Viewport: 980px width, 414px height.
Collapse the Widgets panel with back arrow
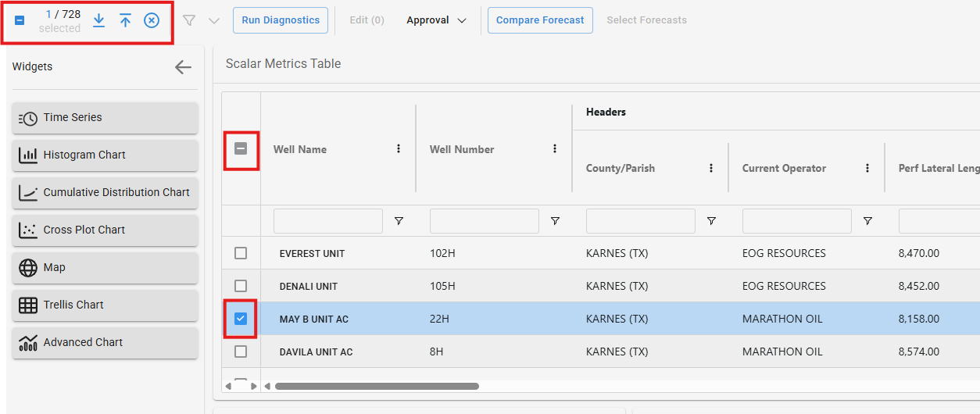(183, 67)
